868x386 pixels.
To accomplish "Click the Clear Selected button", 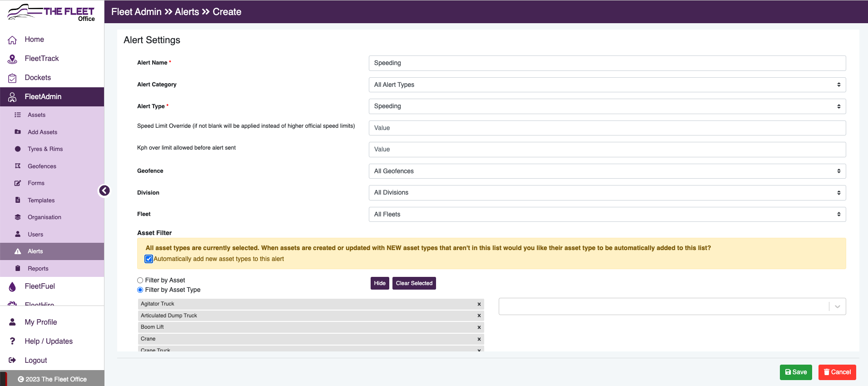I will 414,283.
